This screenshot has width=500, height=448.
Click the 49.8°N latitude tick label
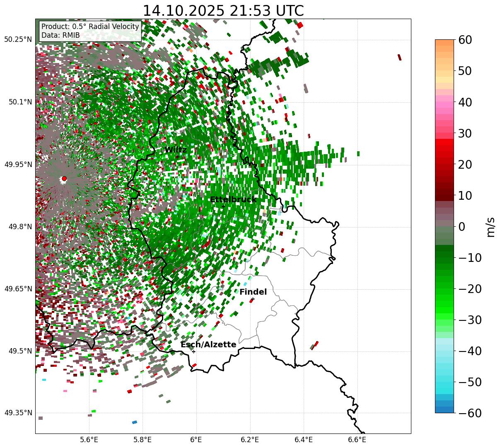(x=20, y=227)
